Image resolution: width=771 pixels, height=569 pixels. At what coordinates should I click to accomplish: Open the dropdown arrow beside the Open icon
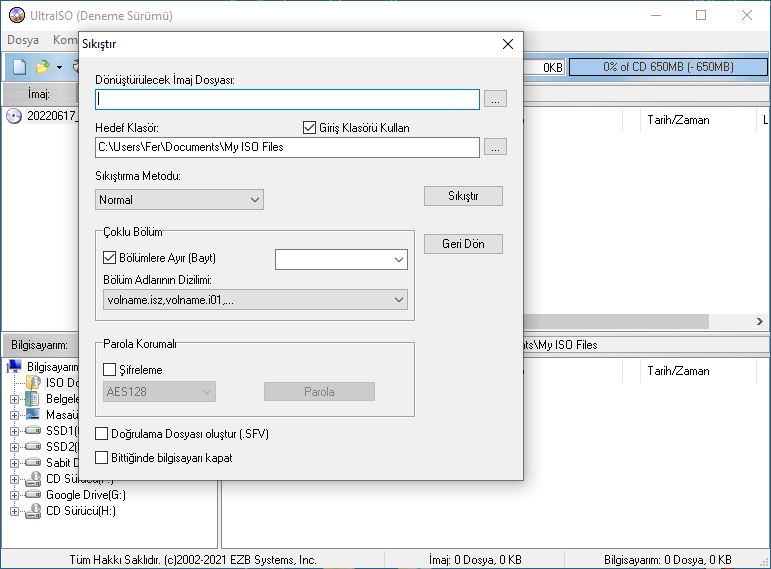(x=59, y=67)
